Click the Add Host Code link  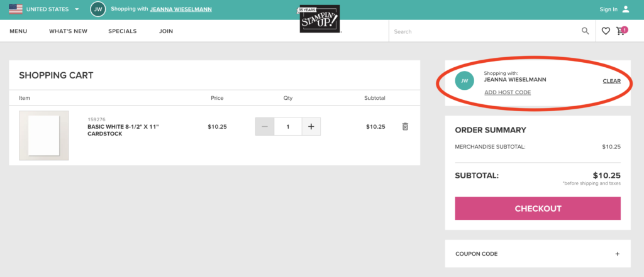pyautogui.click(x=508, y=92)
